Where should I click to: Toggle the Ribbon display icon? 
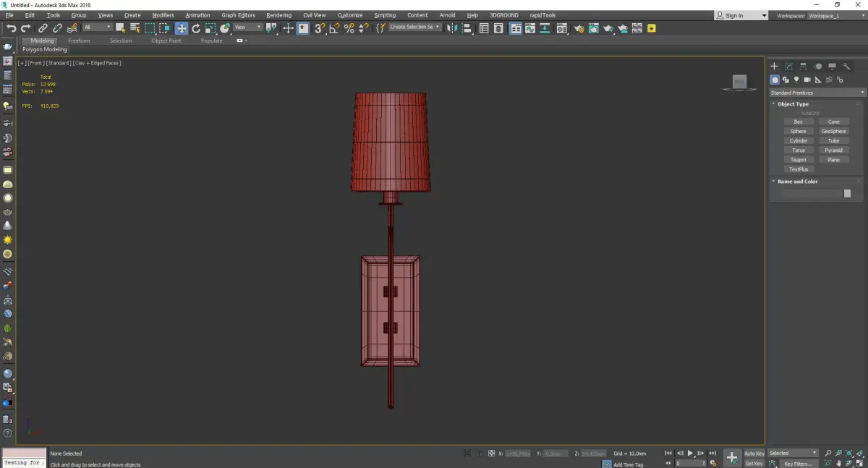click(x=516, y=28)
